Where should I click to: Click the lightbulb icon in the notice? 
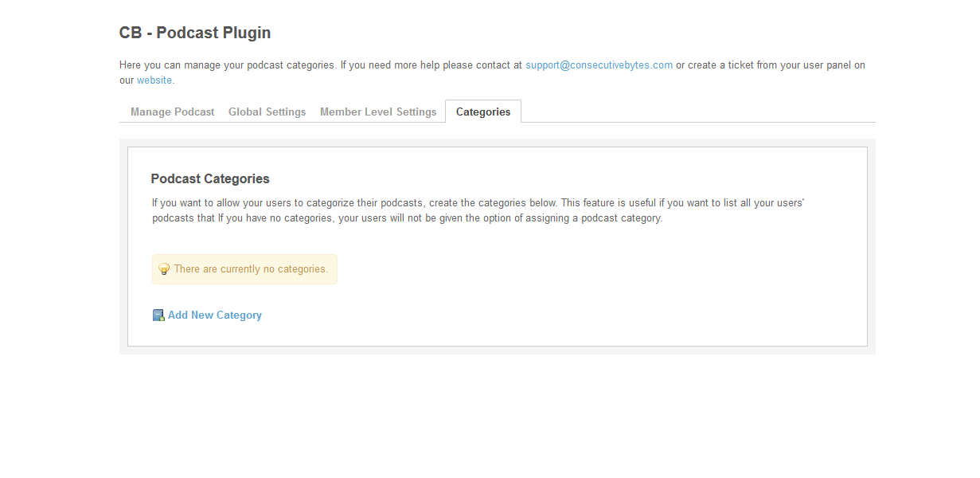pyautogui.click(x=164, y=269)
